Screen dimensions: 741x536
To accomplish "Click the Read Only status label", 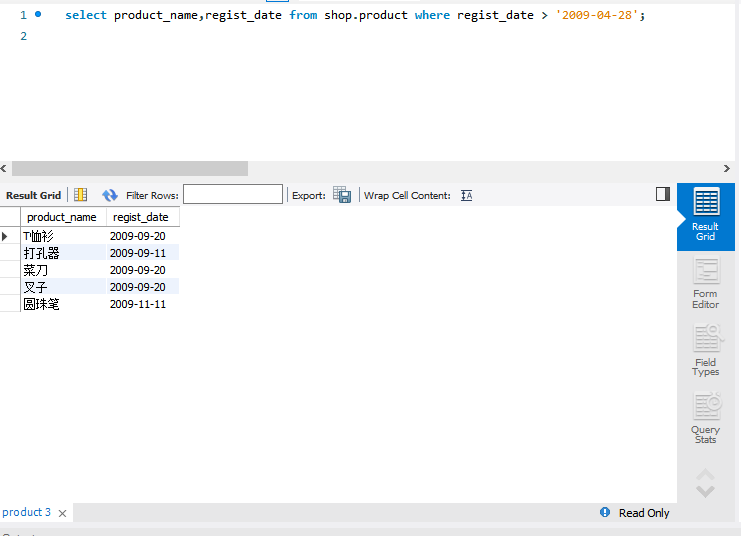I will (x=644, y=513).
